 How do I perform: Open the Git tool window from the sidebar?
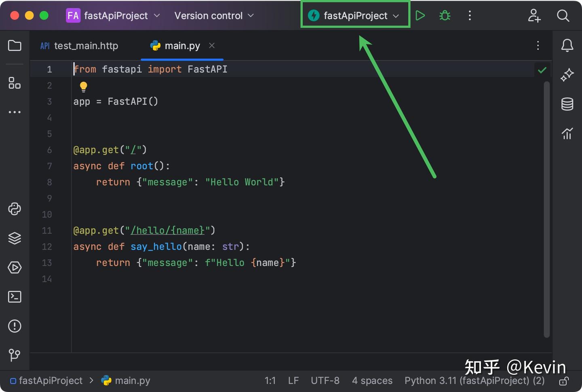pyautogui.click(x=15, y=355)
